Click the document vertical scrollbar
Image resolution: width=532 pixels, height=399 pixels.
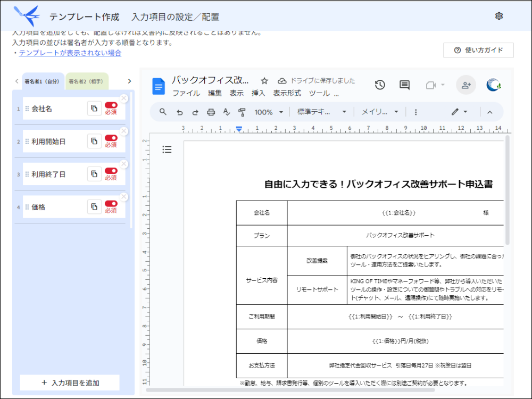tap(508, 190)
